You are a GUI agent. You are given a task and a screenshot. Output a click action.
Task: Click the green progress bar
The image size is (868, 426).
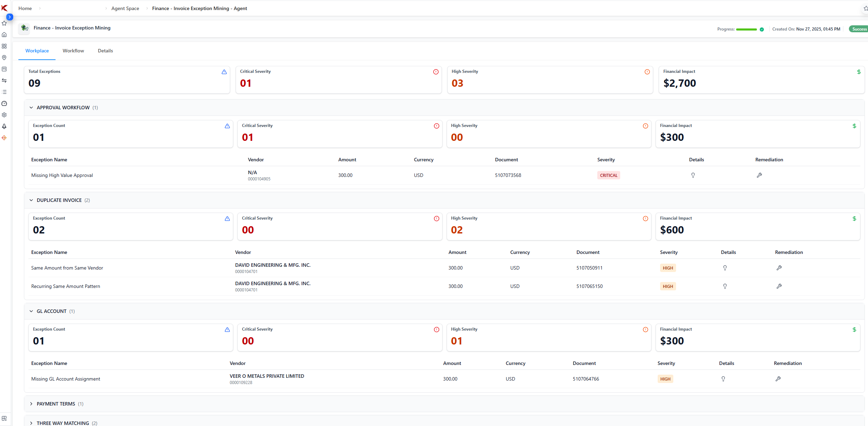tap(746, 29)
